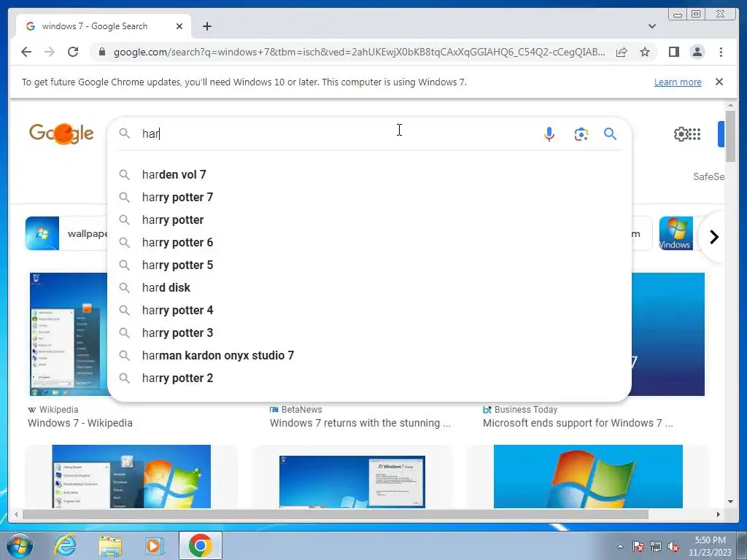The image size is (747, 560).
Task: Open Chrome profile avatar menu
Action: pyautogui.click(x=697, y=52)
